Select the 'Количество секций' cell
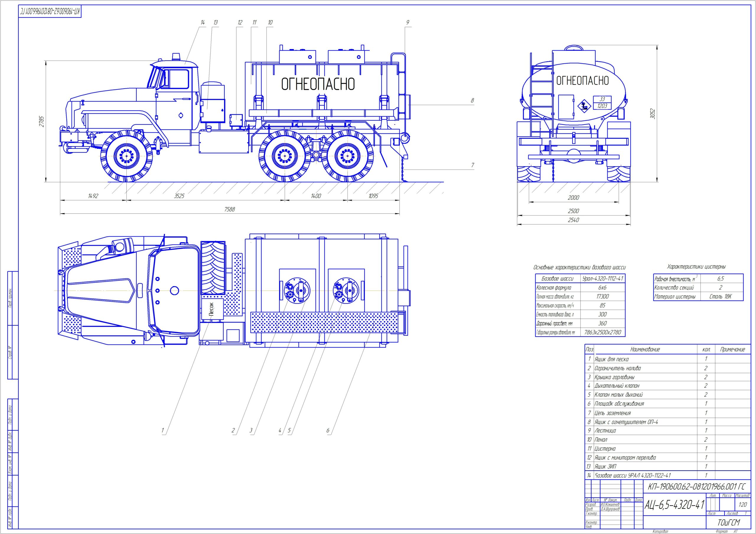Screen dimensions: 756x534 677,288
